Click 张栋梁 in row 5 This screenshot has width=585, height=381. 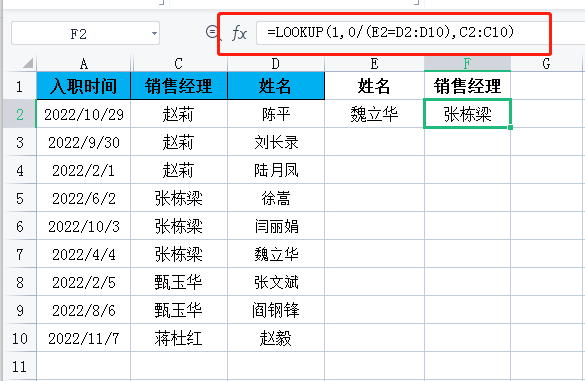tap(179, 198)
